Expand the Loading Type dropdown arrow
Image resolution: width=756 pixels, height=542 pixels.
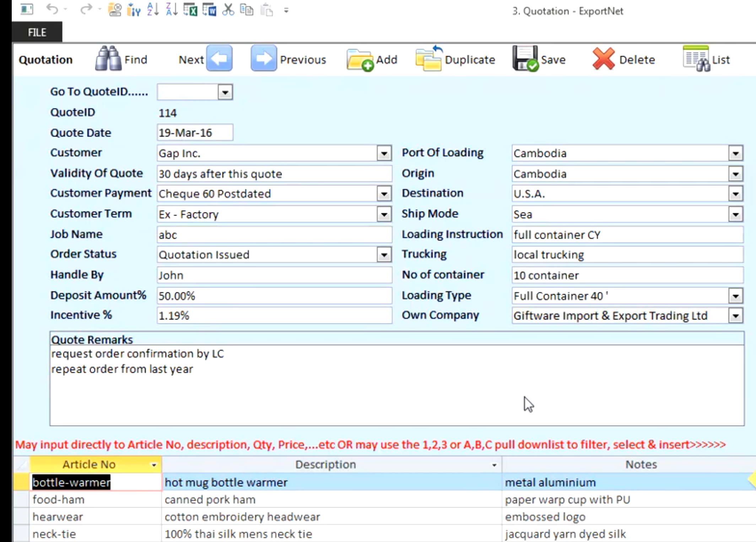pyautogui.click(x=735, y=296)
